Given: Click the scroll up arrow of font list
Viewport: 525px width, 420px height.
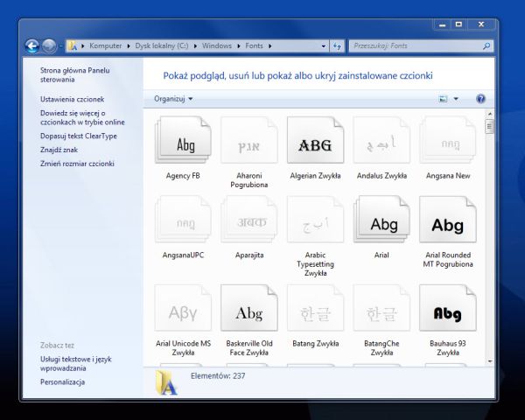Looking at the screenshot, I should tap(490, 115).
